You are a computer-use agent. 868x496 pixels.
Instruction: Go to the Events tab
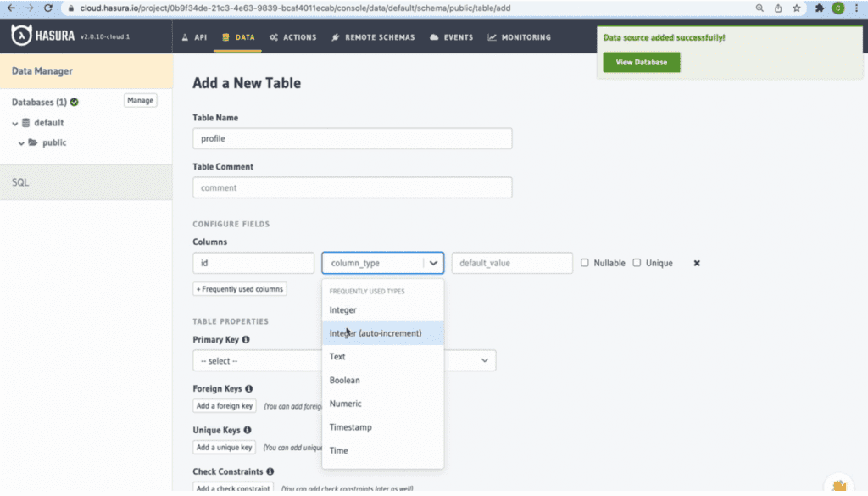[x=452, y=37]
